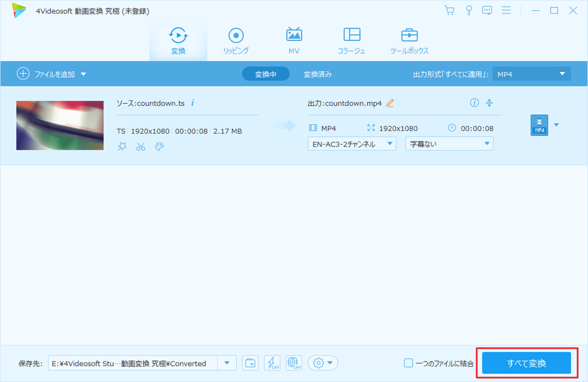Viewport: 588px width, 382px height.
Task: Enable the 一つのファイルに結合 checkbox
Action: [408, 363]
